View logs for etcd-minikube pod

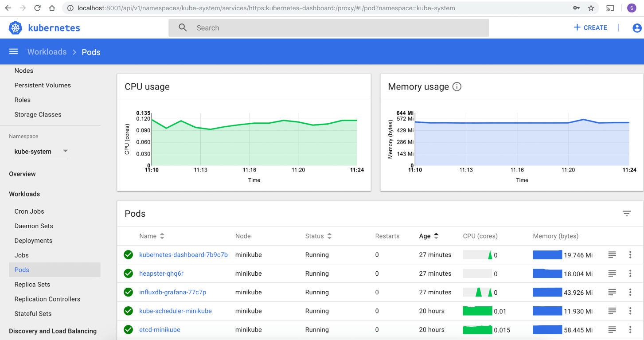[612, 330]
